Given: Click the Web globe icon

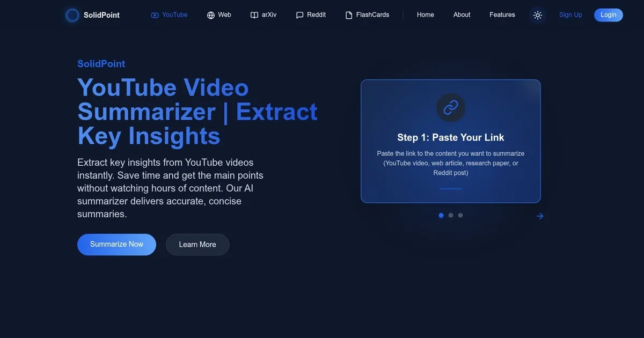Looking at the screenshot, I should pyautogui.click(x=211, y=15).
